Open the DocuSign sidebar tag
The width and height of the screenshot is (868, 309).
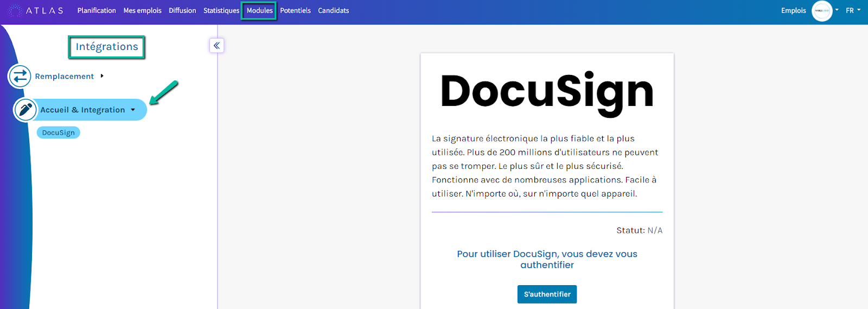59,133
